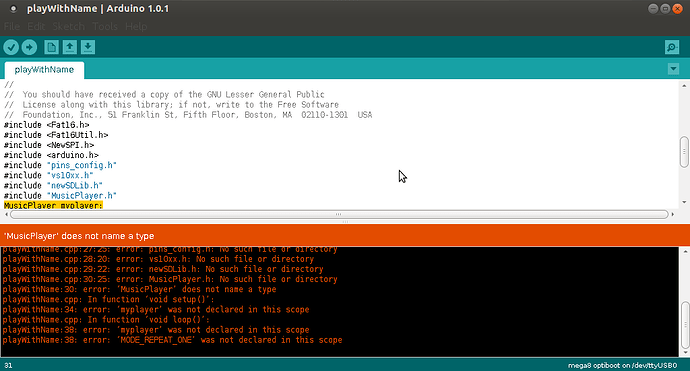Click the '#include <arduino.h>' line
The height and width of the screenshot is (371, 690).
51,155
